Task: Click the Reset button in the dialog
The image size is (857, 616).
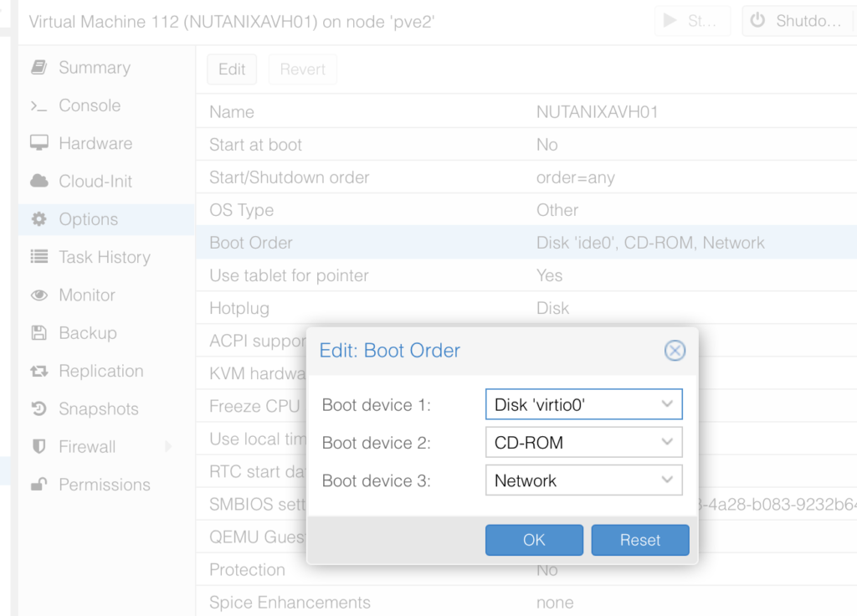Action: point(639,540)
